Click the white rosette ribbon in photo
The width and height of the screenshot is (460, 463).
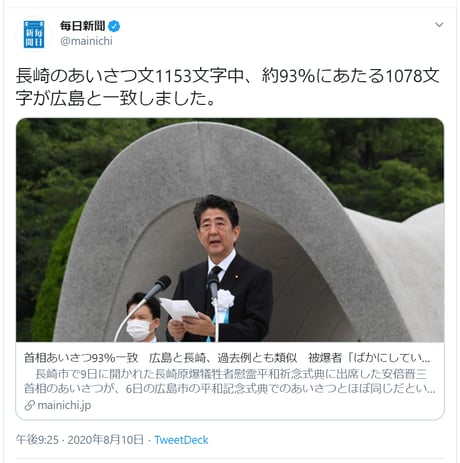223,299
